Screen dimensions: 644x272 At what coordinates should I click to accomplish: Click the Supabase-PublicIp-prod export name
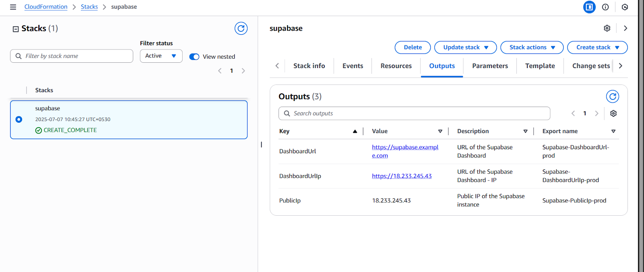[574, 201]
